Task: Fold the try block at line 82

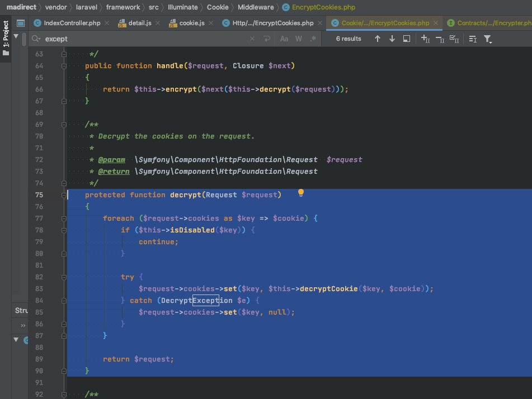Action: click(64, 277)
